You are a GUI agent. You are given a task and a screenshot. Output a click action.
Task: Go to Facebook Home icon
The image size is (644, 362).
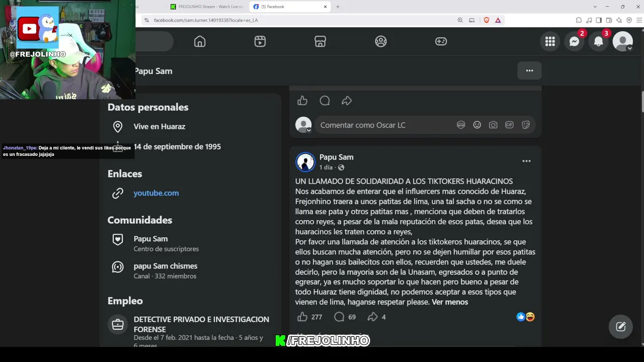pos(200,41)
